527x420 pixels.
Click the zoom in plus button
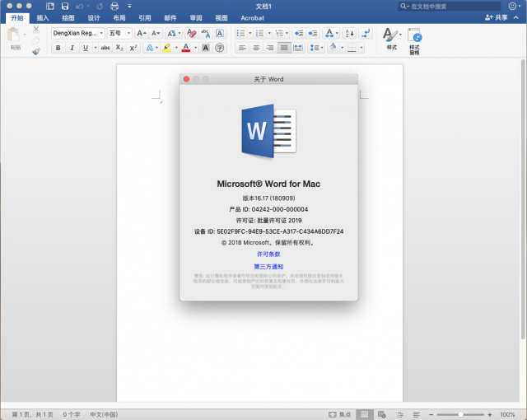pos(490,414)
